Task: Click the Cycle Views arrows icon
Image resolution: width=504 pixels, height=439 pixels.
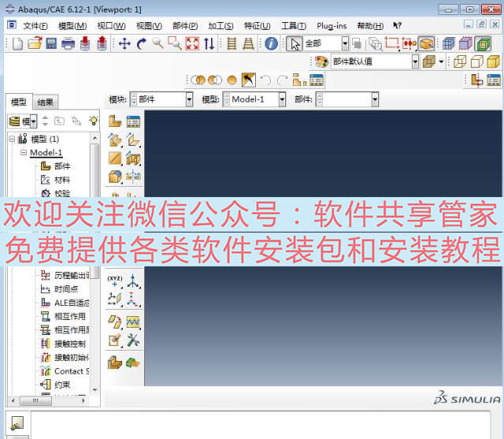Action: point(209,43)
